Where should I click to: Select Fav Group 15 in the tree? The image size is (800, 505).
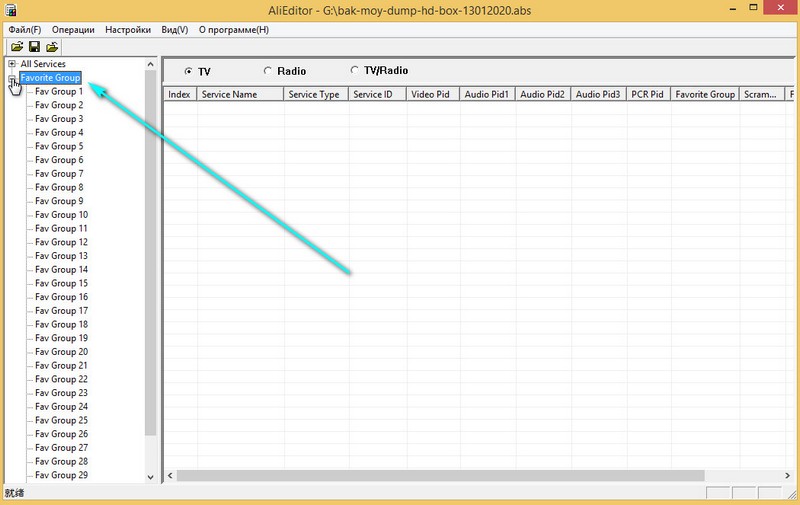pyautogui.click(x=61, y=284)
